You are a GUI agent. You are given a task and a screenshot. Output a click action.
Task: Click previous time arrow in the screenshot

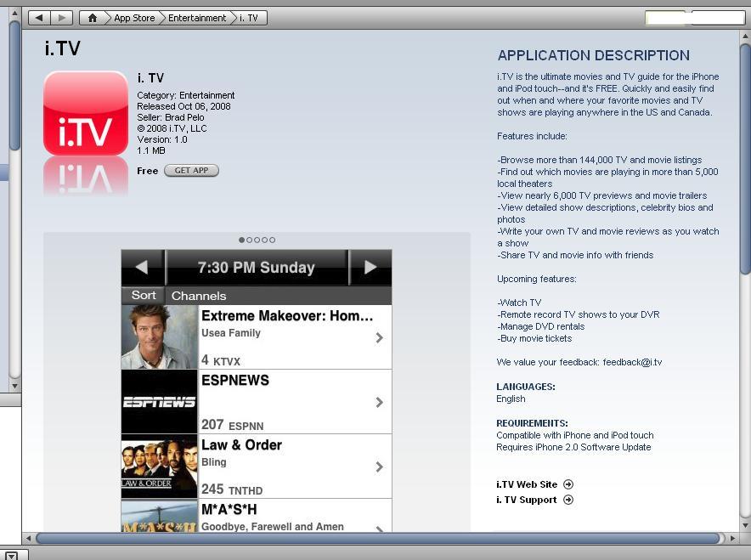tap(142, 268)
